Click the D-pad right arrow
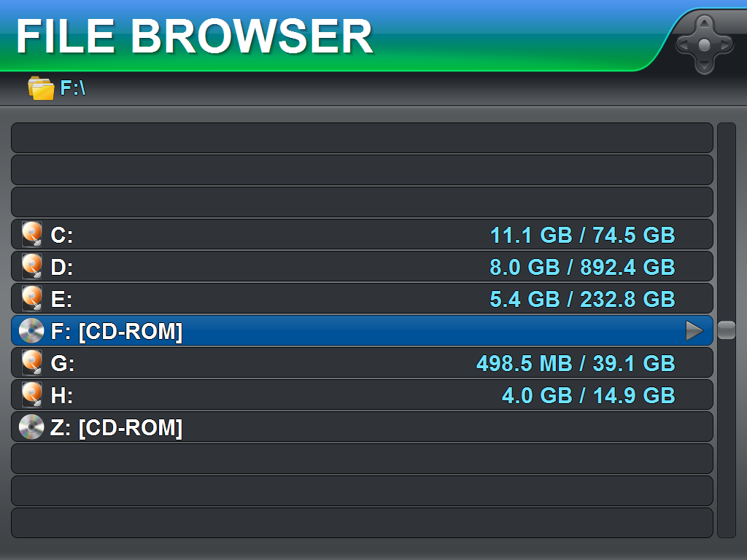Screen dimensions: 747x560 click(725, 44)
